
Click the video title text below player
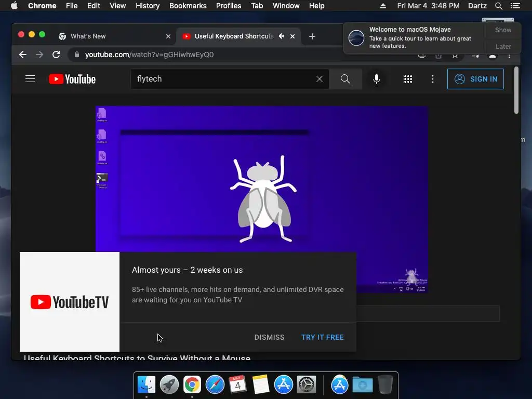pos(137,357)
